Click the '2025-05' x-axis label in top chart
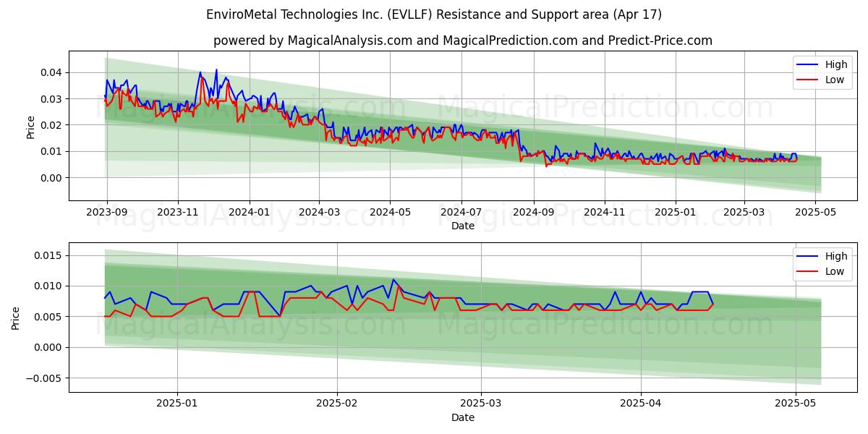Viewport: 868px width, 434px height. [814, 213]
